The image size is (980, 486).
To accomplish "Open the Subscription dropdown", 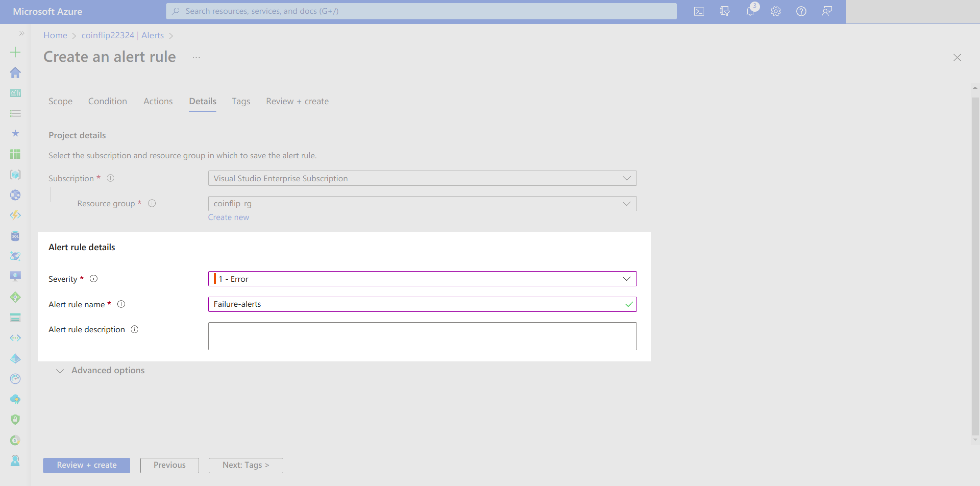I will point(422,178).
